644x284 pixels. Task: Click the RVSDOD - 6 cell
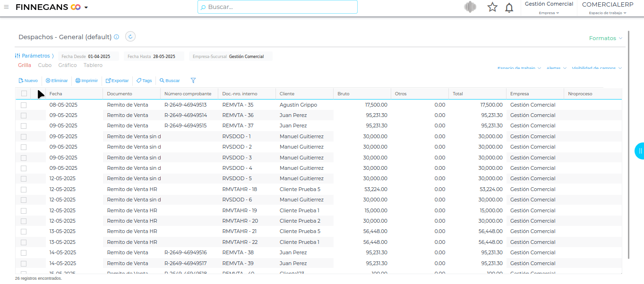tap(237, 200)
